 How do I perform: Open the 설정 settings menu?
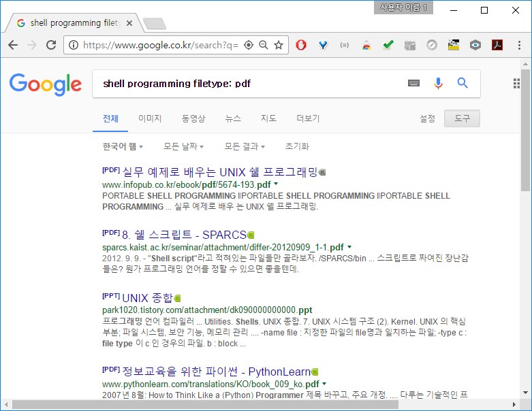(x=427, y=118)
